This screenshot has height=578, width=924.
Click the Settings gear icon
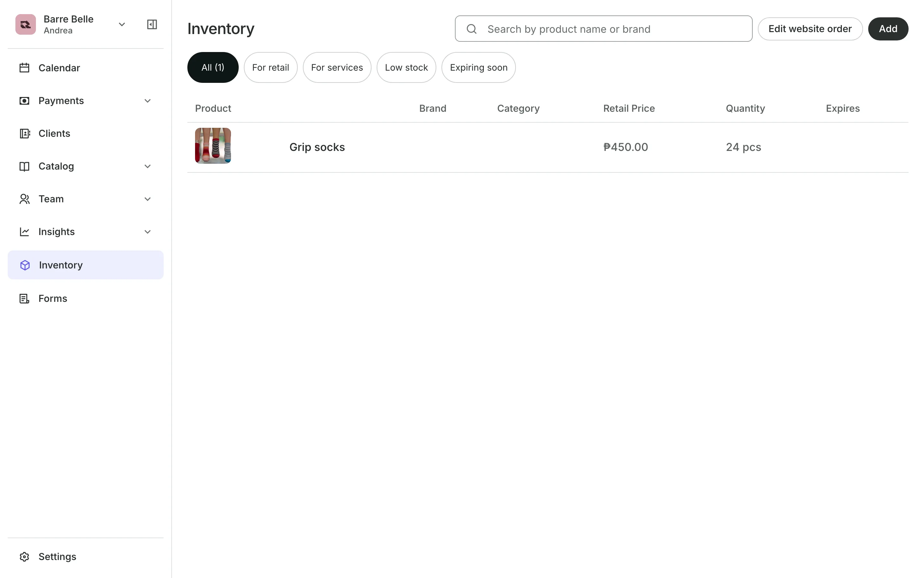pos(24,557)
